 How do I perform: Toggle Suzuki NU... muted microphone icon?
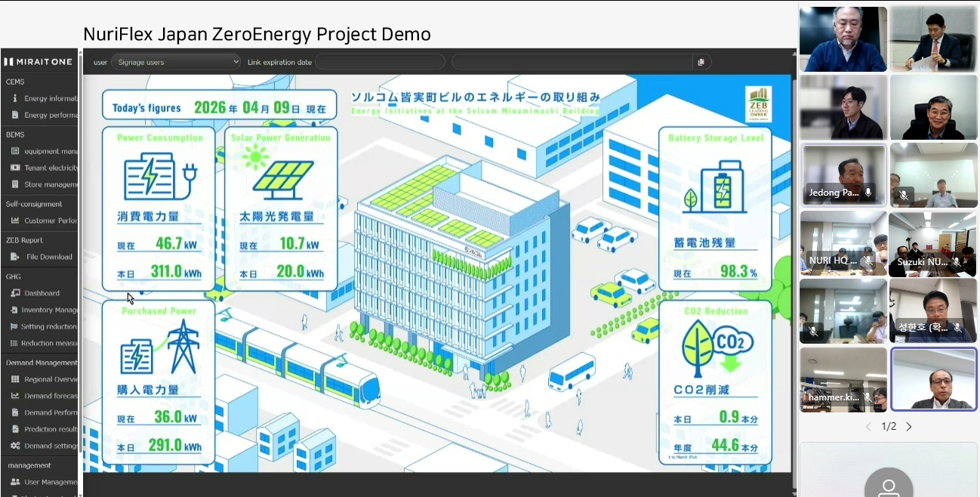pyautogui.click(x=957, y=262)
